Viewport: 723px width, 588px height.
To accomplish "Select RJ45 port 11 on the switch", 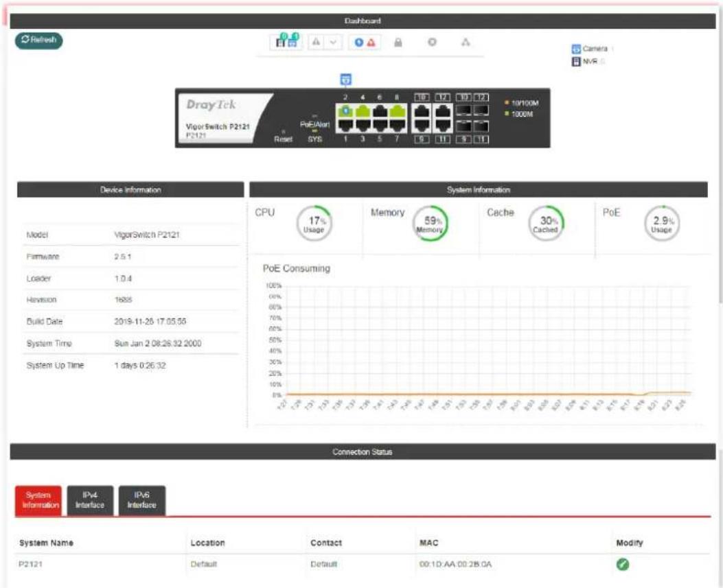I will 443,126.
